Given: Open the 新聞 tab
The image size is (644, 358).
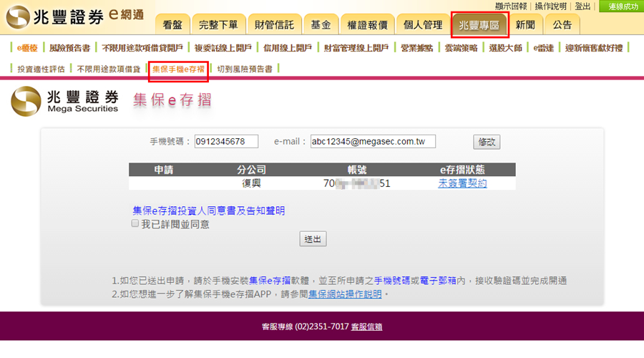Looking at the screenshot, I should coord(525,24).
